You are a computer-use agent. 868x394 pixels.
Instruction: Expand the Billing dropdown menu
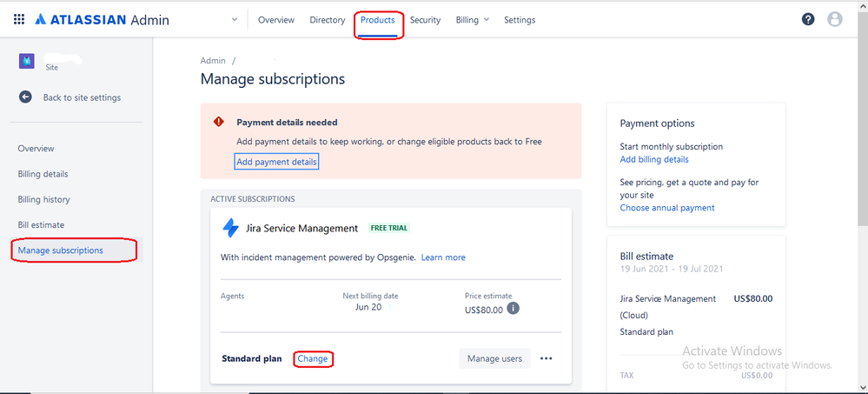point(473,20)
